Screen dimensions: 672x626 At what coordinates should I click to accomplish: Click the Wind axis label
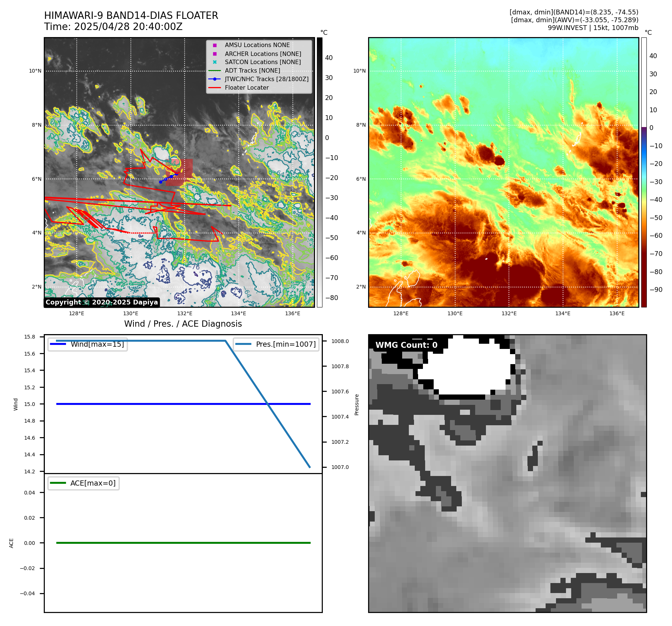16,404
